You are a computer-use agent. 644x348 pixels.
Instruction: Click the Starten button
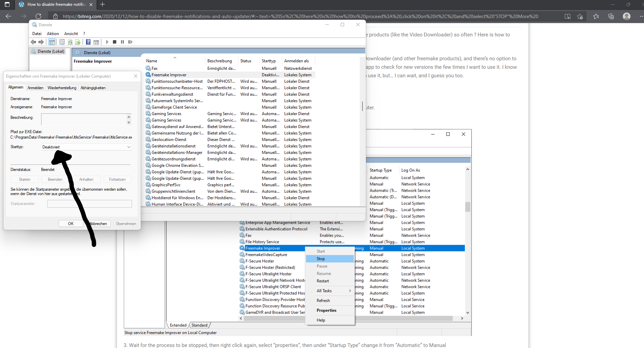24,179
